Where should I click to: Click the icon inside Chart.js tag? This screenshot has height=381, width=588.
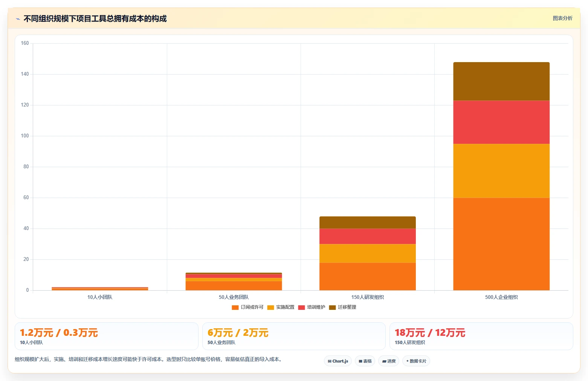[330, 361]
